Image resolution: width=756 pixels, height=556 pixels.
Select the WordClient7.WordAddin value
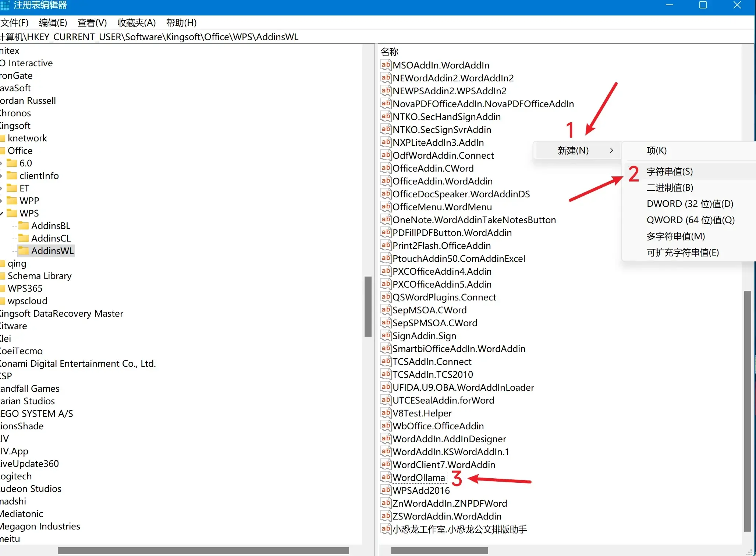pos(444,464)
